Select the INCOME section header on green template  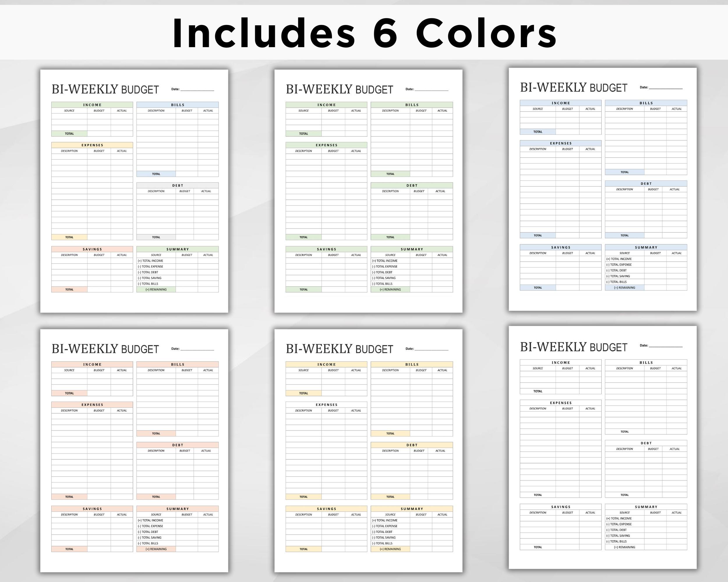[326, 105]
